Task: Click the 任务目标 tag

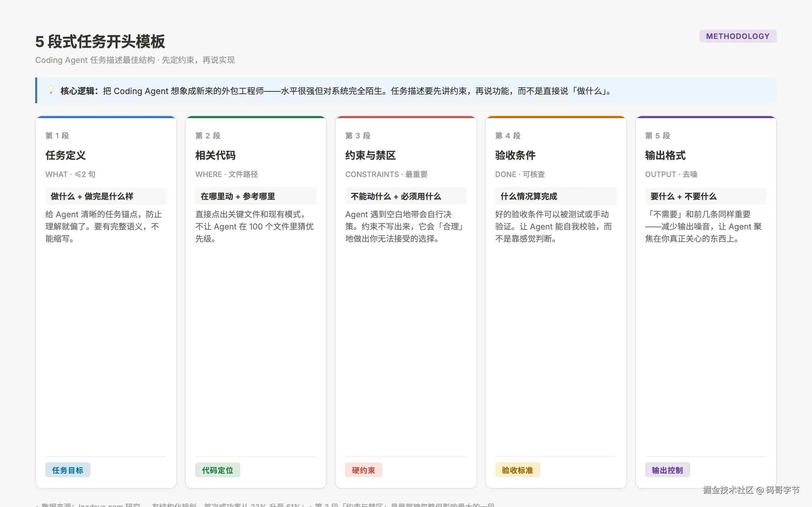Action: [68, 470]
